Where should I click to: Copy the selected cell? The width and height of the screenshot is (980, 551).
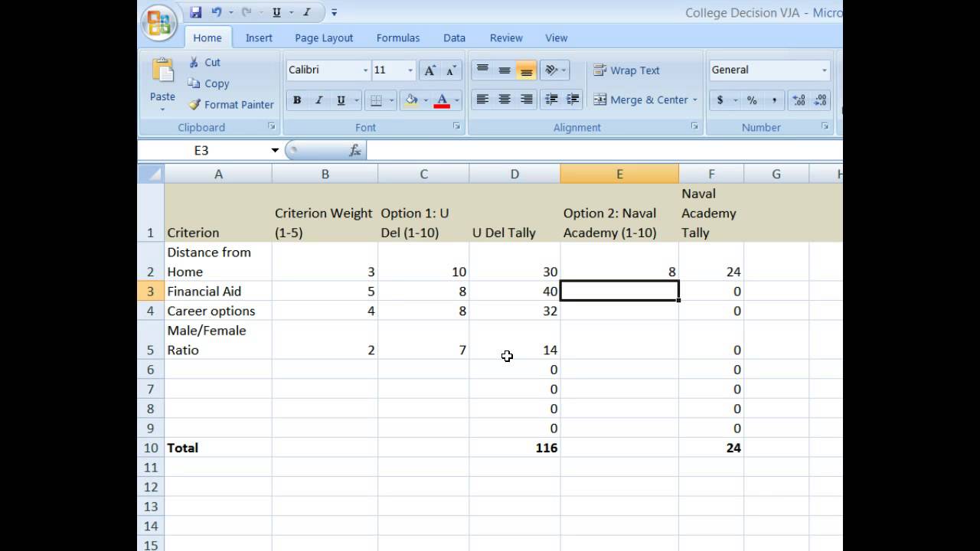pos(208,83)
